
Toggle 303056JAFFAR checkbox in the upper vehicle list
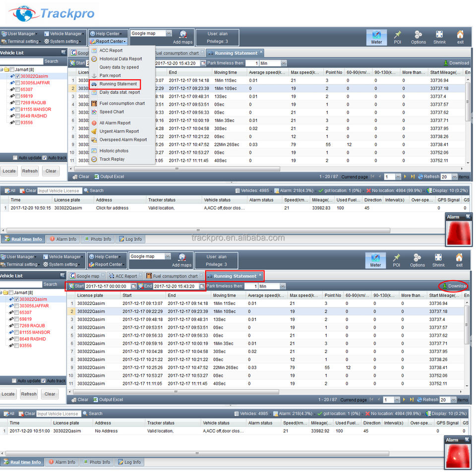pos(18,83)
